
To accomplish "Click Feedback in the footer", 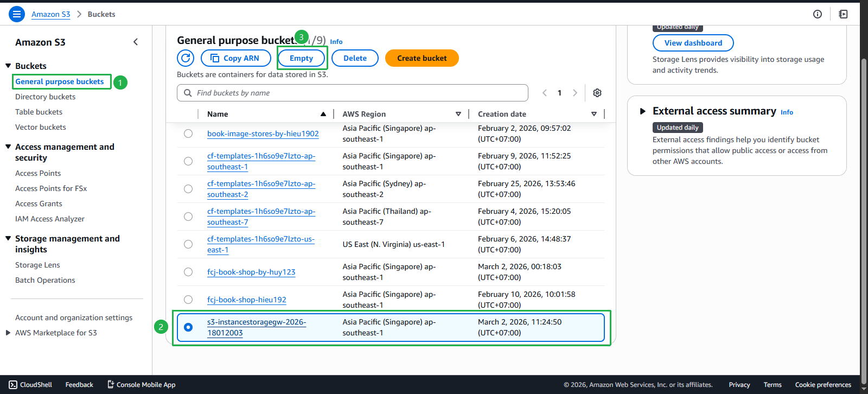I will coord(79,385).
